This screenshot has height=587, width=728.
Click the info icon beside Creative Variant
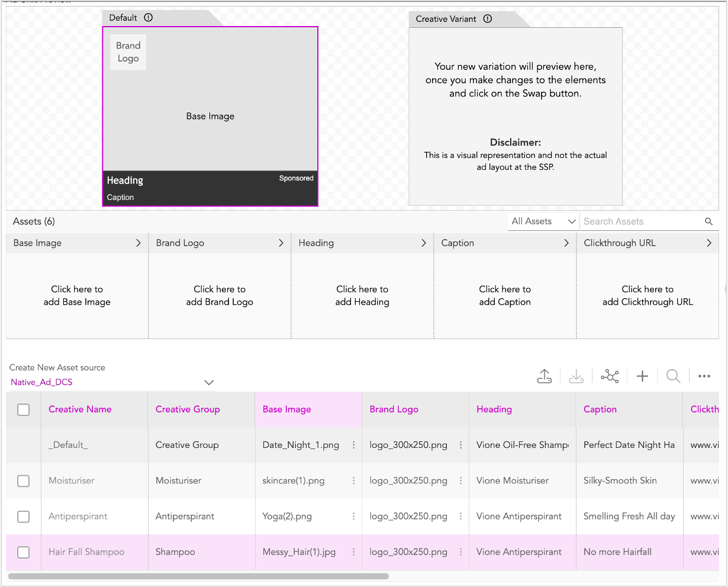coord(488,19)
